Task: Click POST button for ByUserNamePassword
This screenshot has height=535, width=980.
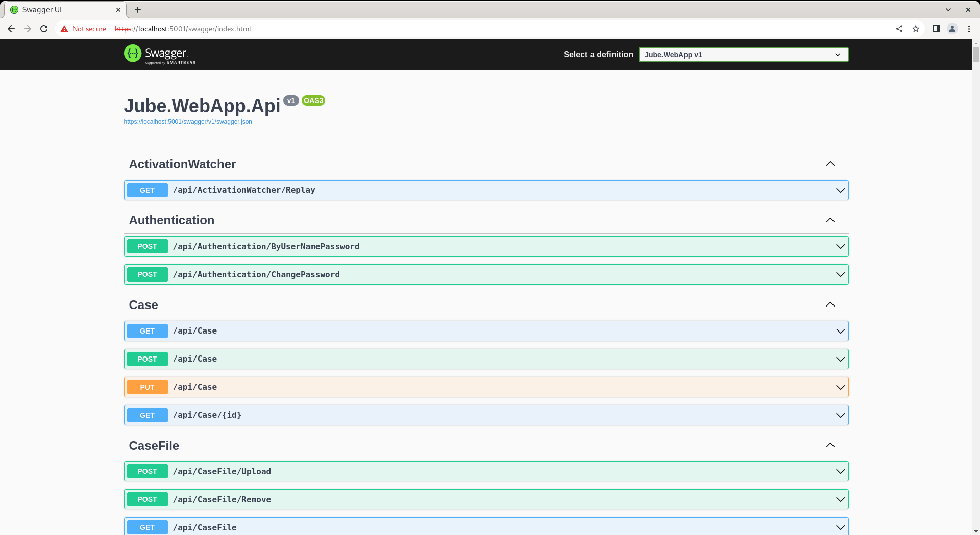Action: (147, 246)
